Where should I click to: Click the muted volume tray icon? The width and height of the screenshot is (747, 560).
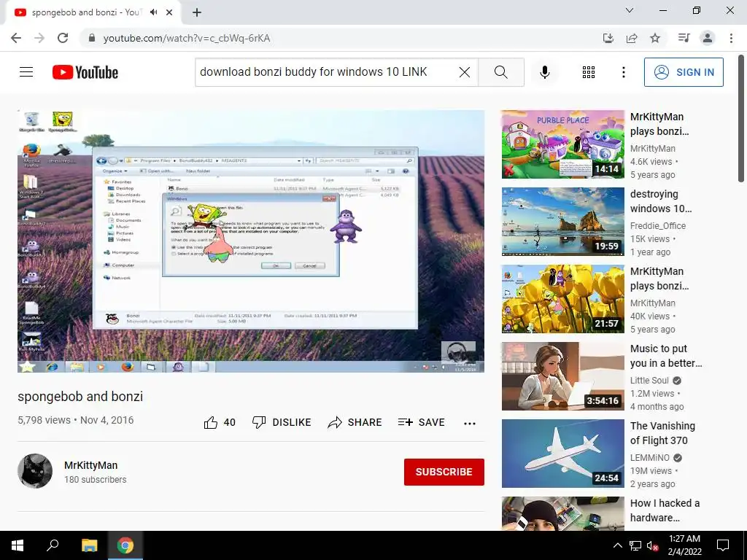[x=651, y=545]
